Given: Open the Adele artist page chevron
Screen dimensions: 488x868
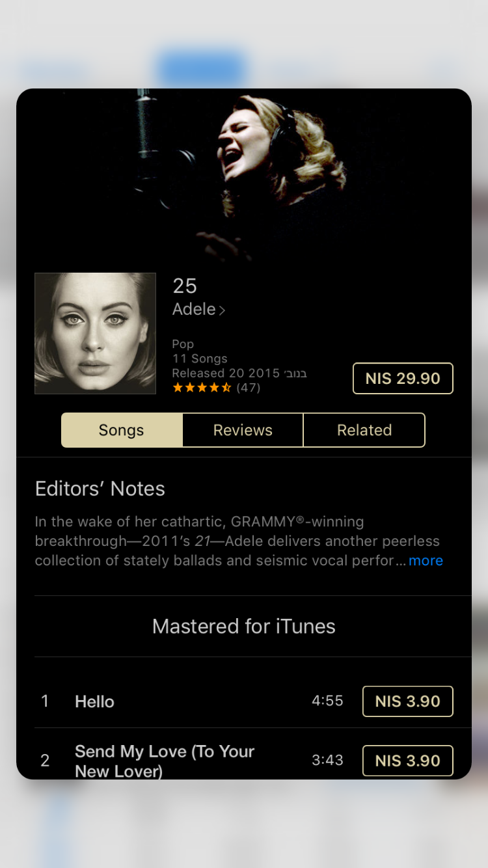Looking at the screenshot, I should pos(222,310).
